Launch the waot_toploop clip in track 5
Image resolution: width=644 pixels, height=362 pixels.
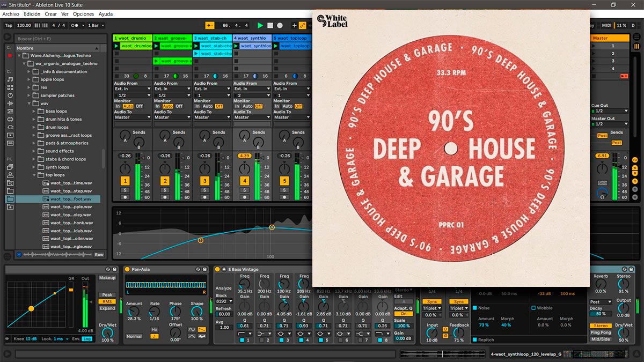tap(276, 46)
